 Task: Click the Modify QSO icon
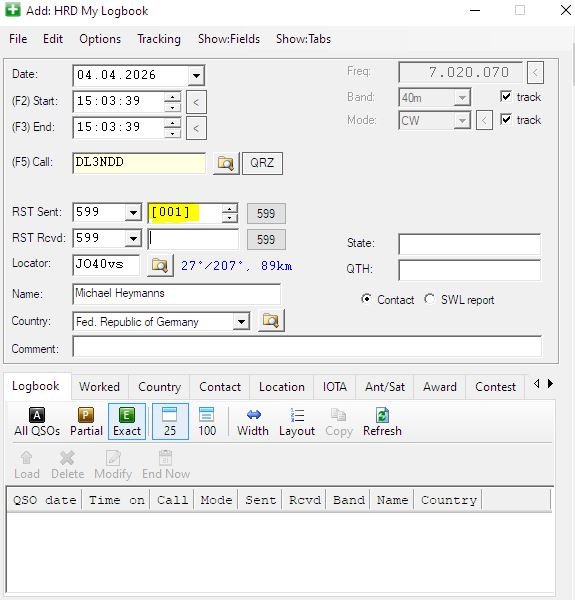point(113,465)
